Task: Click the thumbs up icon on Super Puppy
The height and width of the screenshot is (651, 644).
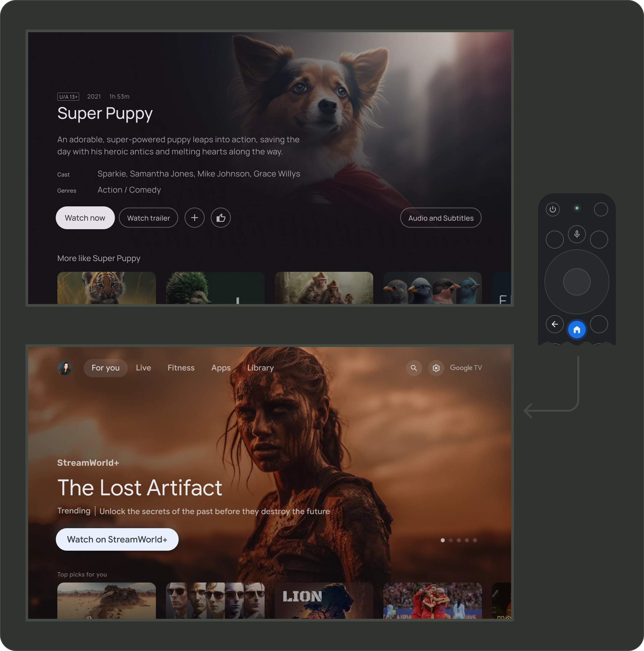Action: [x=221, y=218]
